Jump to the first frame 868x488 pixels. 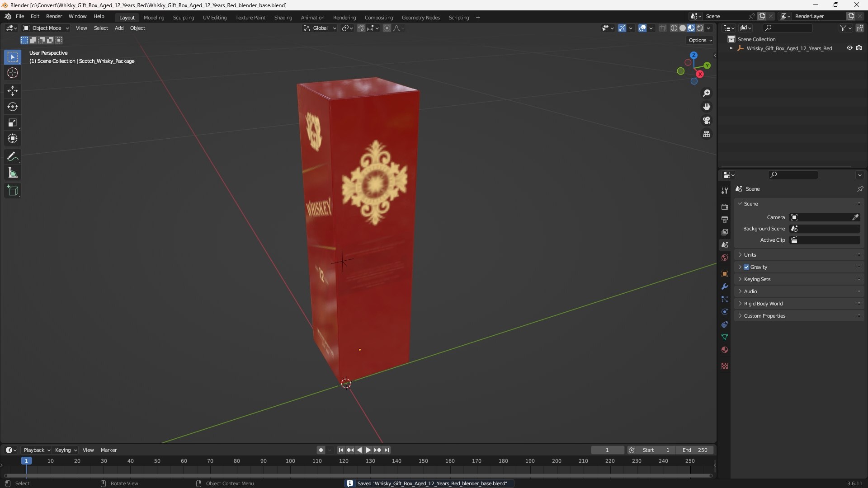pyautogui.click(x=341, y=450)
